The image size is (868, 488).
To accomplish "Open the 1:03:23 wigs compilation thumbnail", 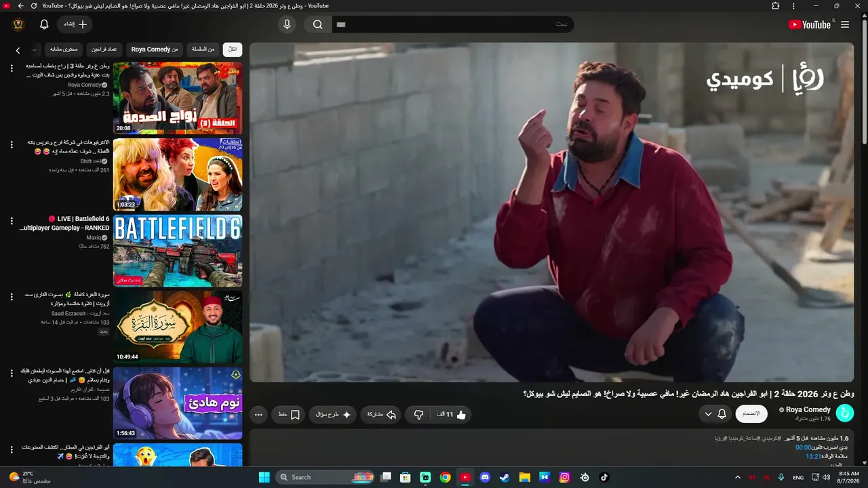I will [x=178, y=175].
